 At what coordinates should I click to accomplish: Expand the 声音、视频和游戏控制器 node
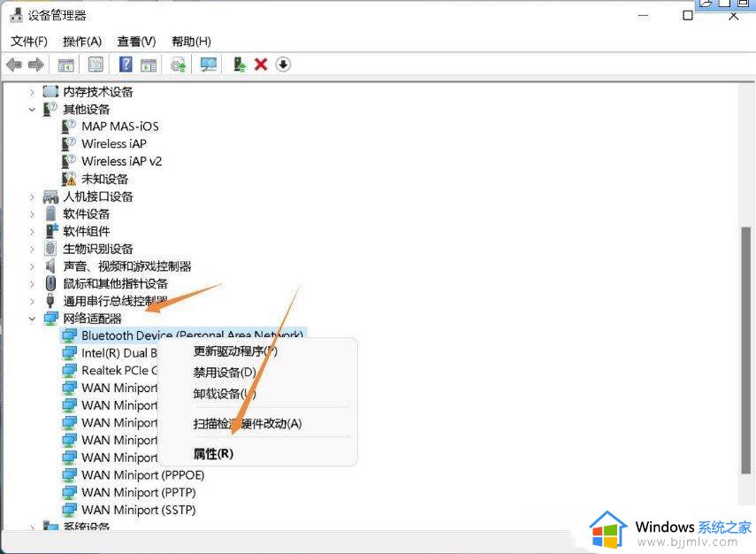pyautogui.click(x=32, y=265)
